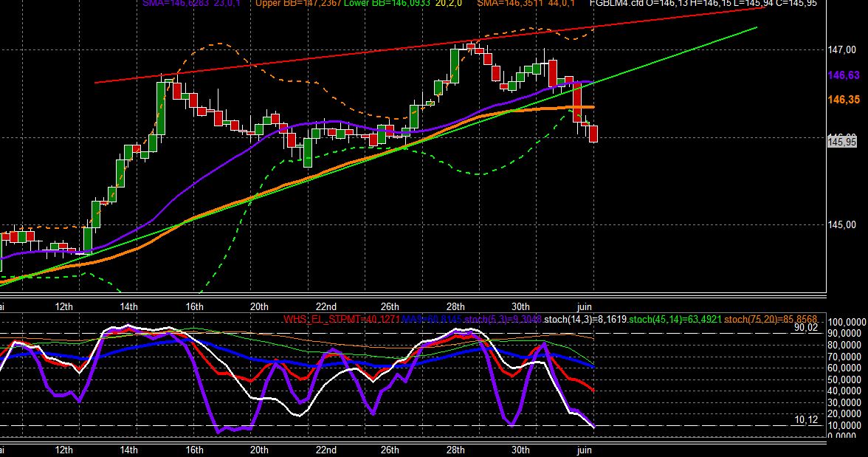The height and width of the screenshot is (457, 868).
Task: Select the Upper BB=147,2367 legend label
Action: click(298, 4)
